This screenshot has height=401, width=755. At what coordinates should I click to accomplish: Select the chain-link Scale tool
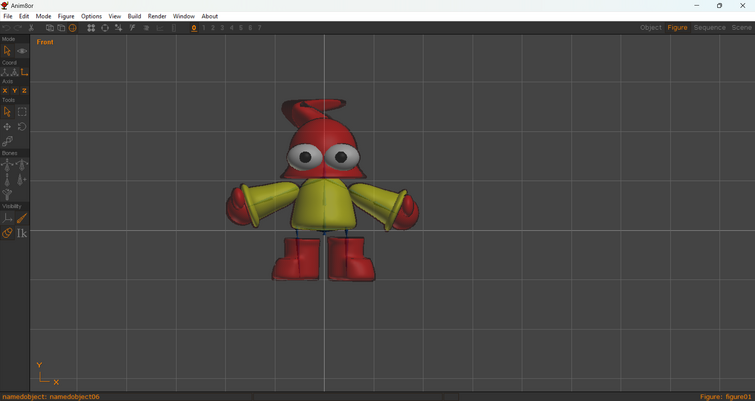(7, 142)
